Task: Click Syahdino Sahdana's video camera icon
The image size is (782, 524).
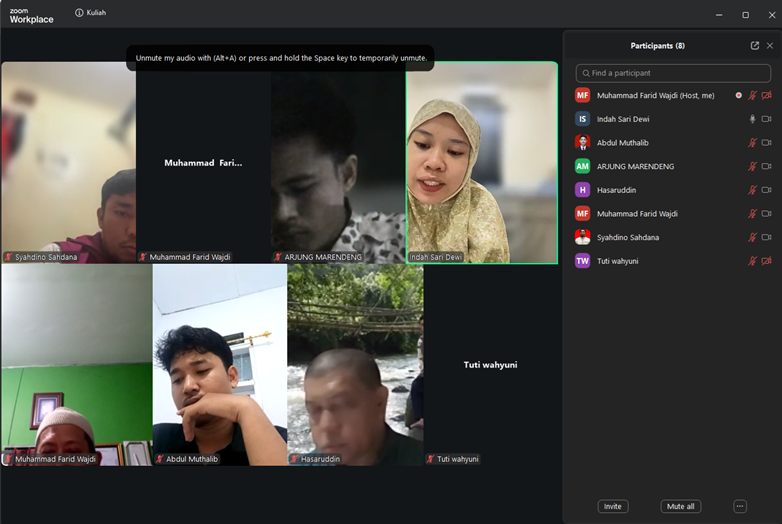Action: pyautogui.click(x=767, y=237)
